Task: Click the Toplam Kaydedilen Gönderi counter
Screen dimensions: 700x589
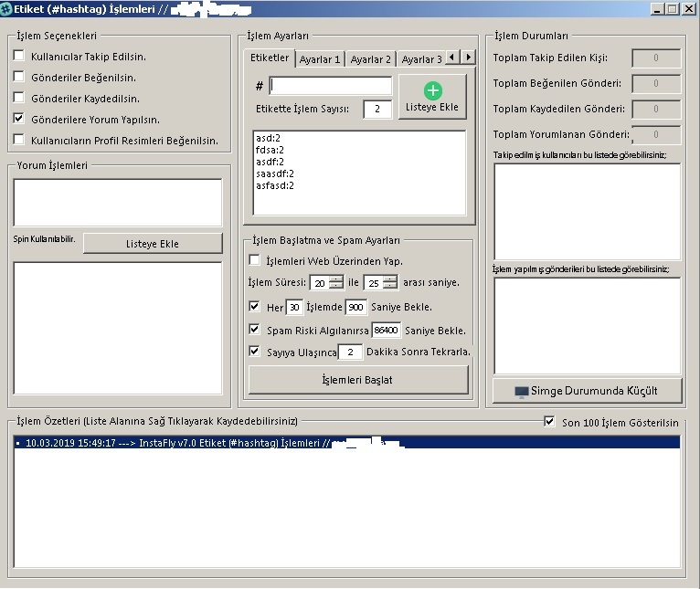Action: [656, 109]
